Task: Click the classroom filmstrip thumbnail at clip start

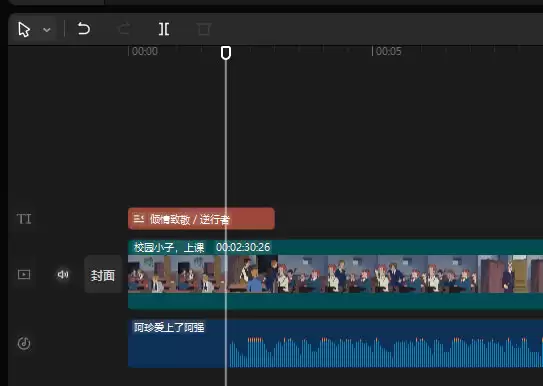Action: 153,274
